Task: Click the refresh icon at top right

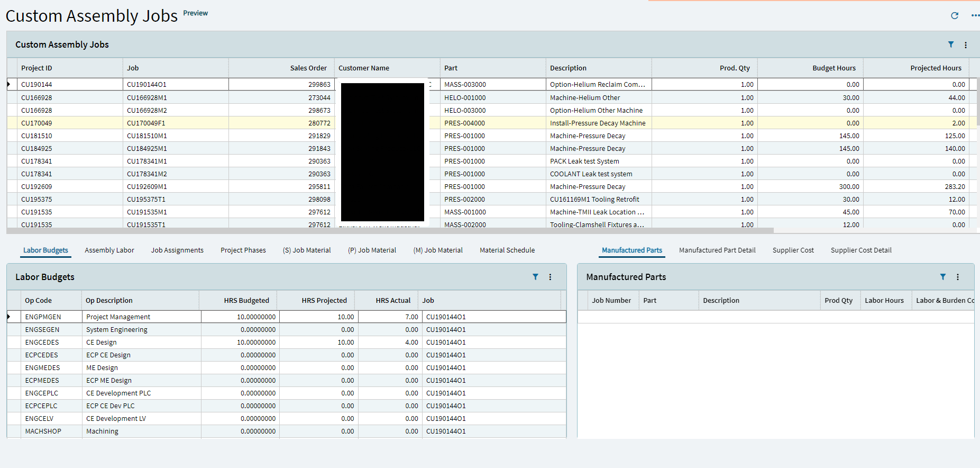Action: pyautogui.click(x=954, y=15)
